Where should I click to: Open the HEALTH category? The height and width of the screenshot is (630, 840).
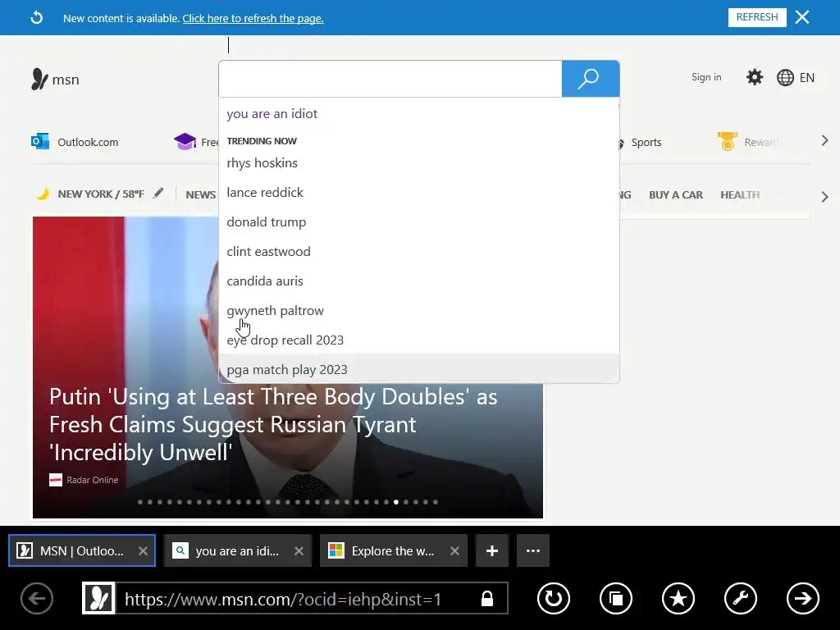pyautogui.click(x=740, y=194)
